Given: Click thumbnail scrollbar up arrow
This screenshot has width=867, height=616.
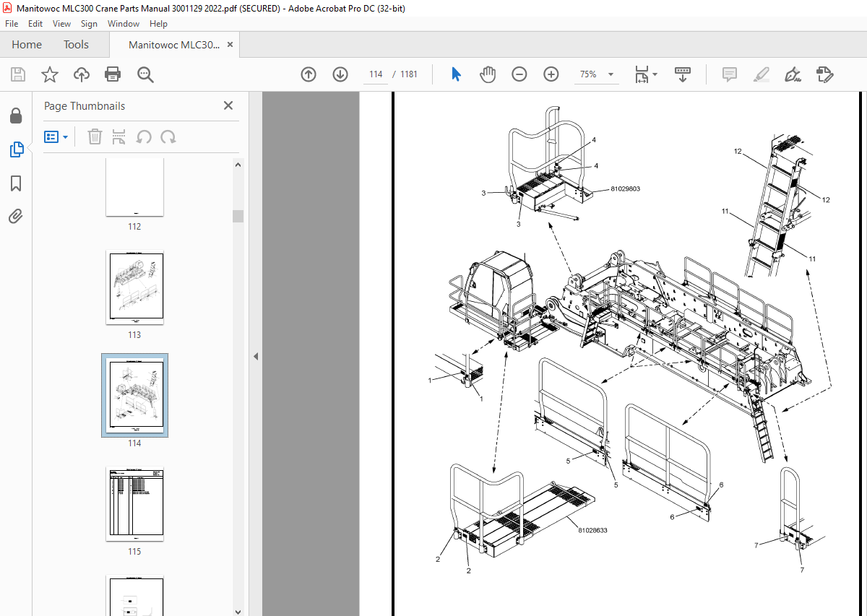Looking at the screenshot, I should pyautogui.click(x=238, y=164).
